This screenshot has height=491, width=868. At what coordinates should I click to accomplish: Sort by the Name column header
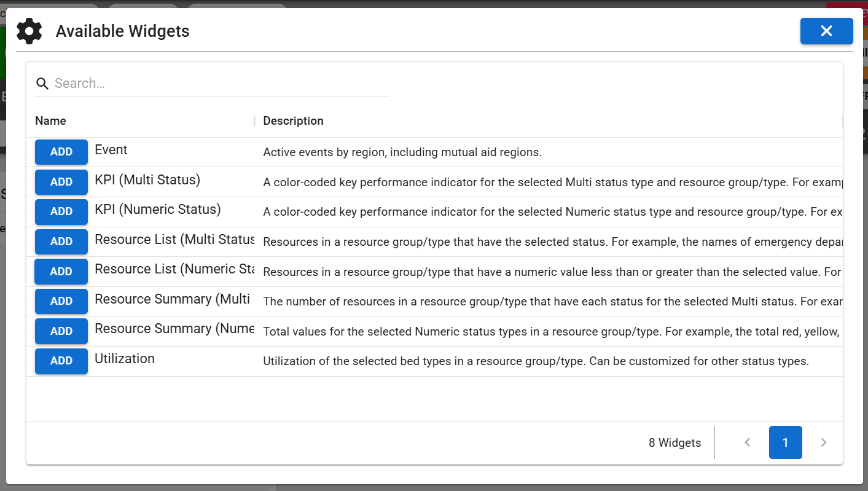coord(50,121)
